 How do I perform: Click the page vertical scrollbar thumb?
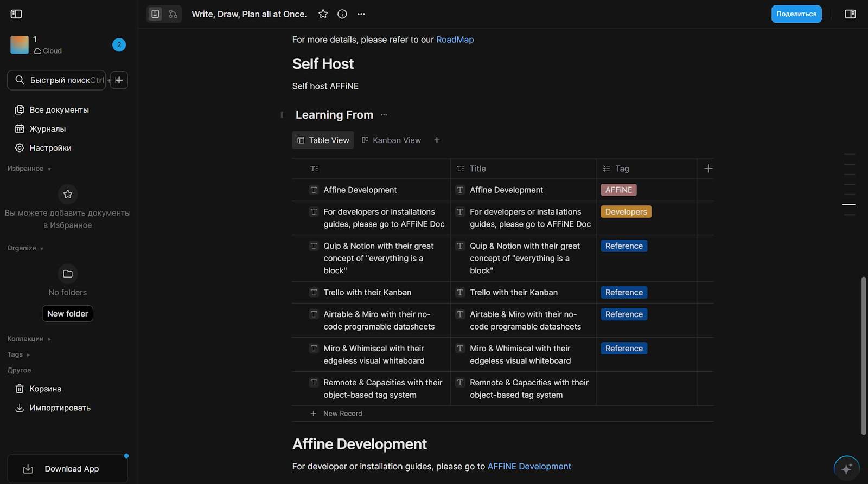[864, 356]
